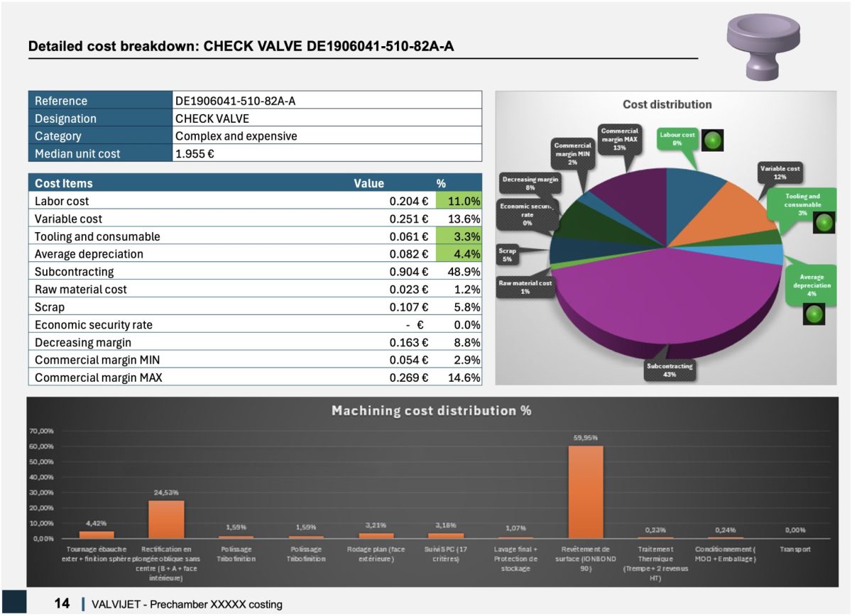The height and width of the screenshot is (616, 852).
Task: Click the Cost Items table header
Action: pyautogui.click(x=64, y=183)
